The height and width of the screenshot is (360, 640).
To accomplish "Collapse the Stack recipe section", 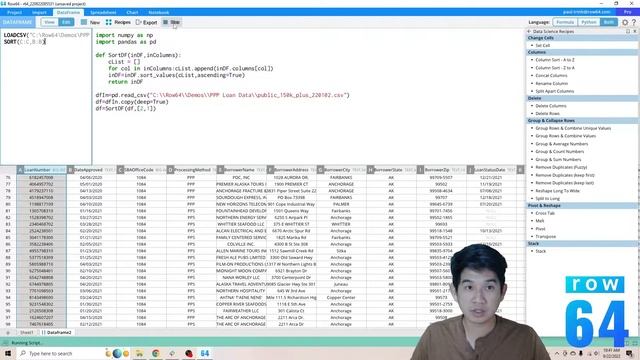I will [x=582, y=243].
